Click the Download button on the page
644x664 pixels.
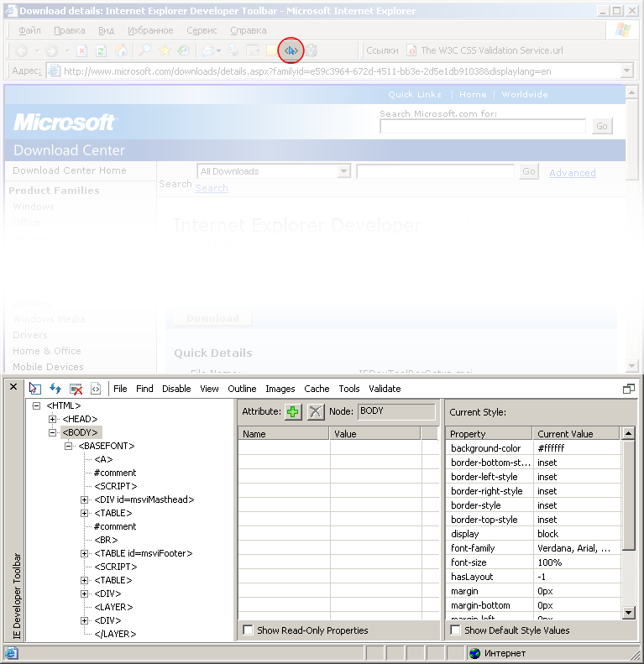point(212,318)
